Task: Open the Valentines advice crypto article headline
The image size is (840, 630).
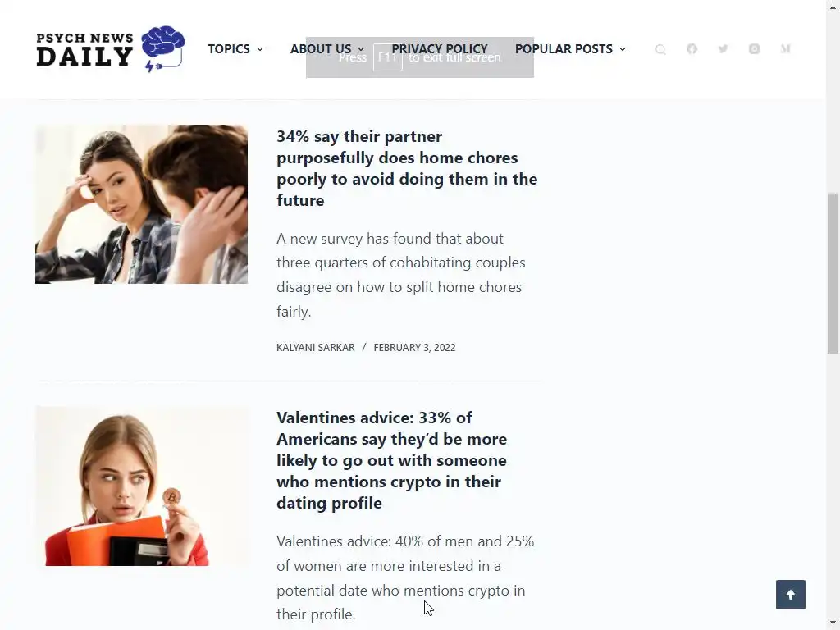Action: [392, 460]
